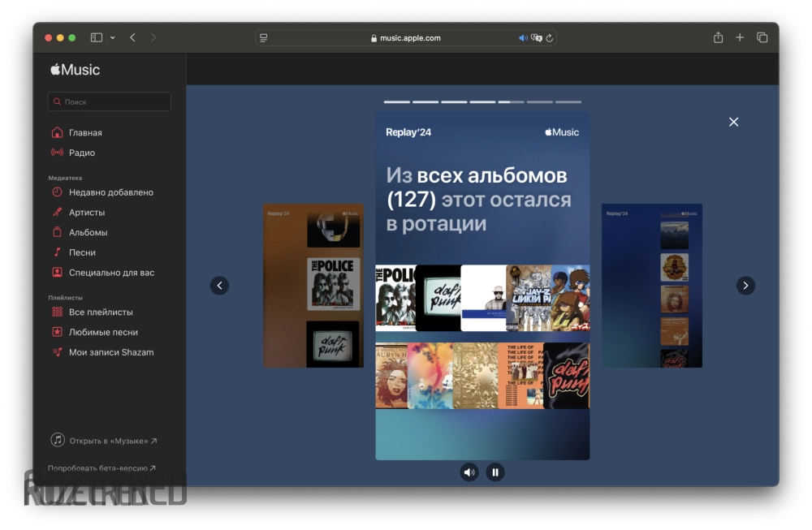Open Главная in the sidebar
Screen dimensions: 812x530
(85, 133)
